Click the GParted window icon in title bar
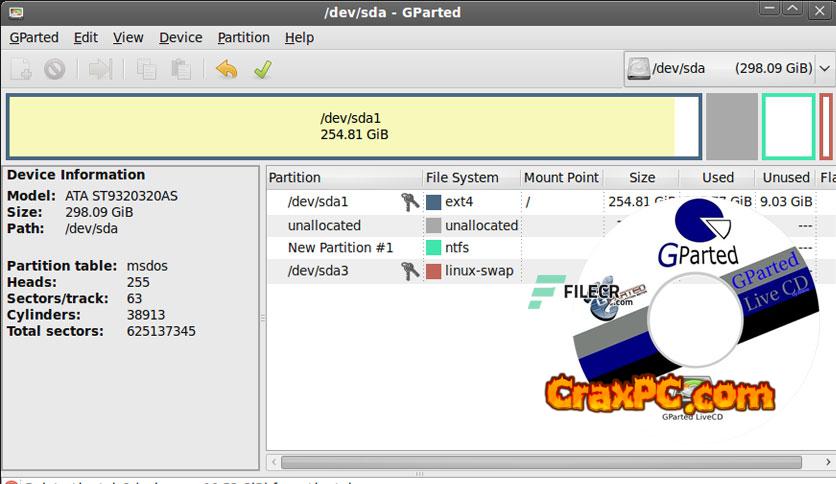 pyautogui.click(x=16, y=12)
